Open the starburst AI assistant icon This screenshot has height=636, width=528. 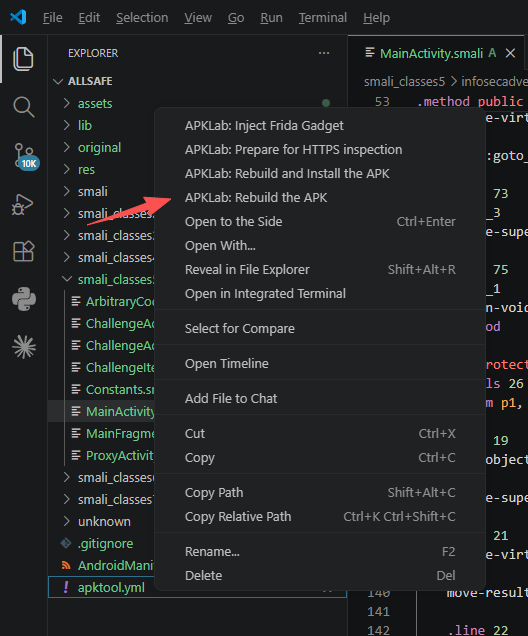24,347
